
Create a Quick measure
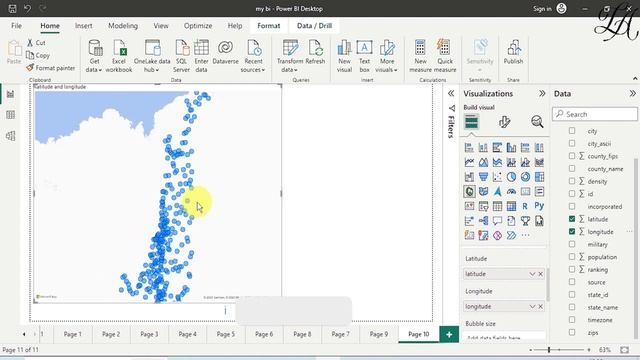445,56
